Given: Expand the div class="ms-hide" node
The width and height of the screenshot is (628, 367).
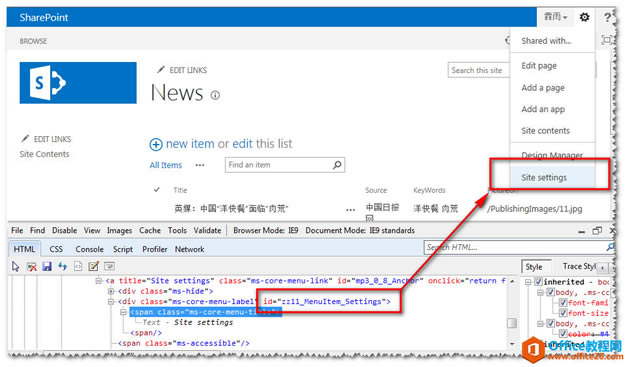Looking at the screenshot, I should pyautogui.click(x=111, y=291).
